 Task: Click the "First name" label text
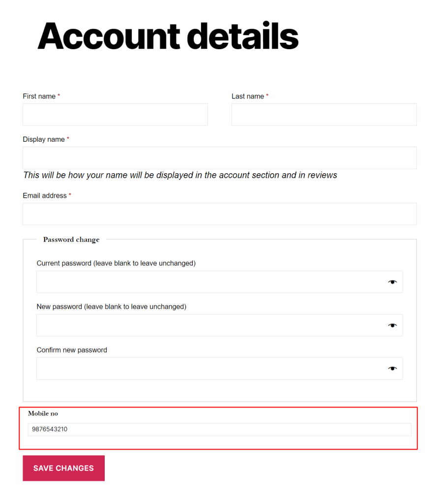39,96
